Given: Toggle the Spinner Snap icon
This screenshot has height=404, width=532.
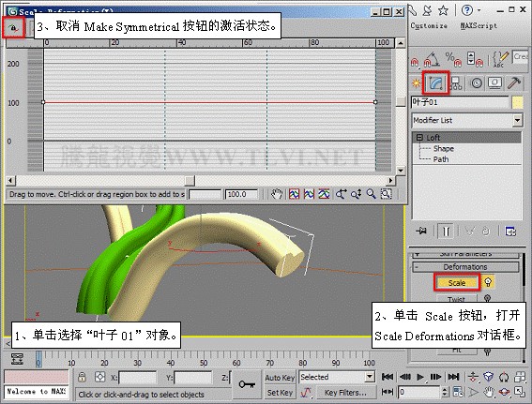Looking at the screenshot, I should pyautogui.click(x=476, y=59).
